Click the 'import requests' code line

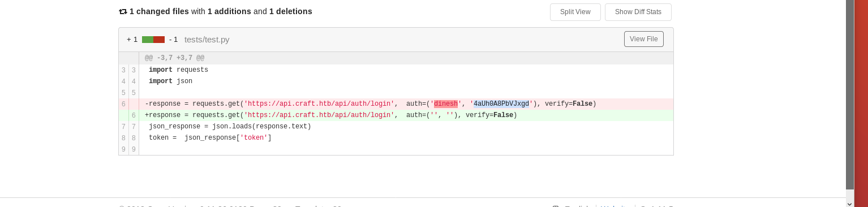(x=178, y=70)
